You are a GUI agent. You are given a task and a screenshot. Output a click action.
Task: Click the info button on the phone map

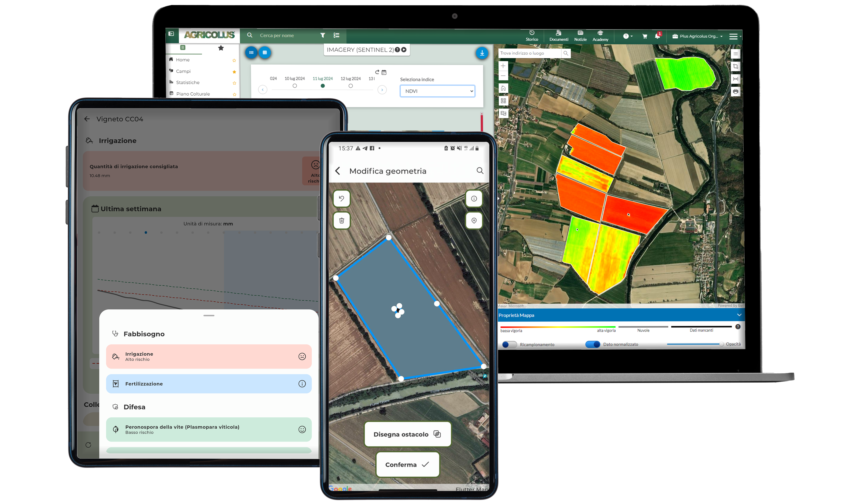[474, 199]
